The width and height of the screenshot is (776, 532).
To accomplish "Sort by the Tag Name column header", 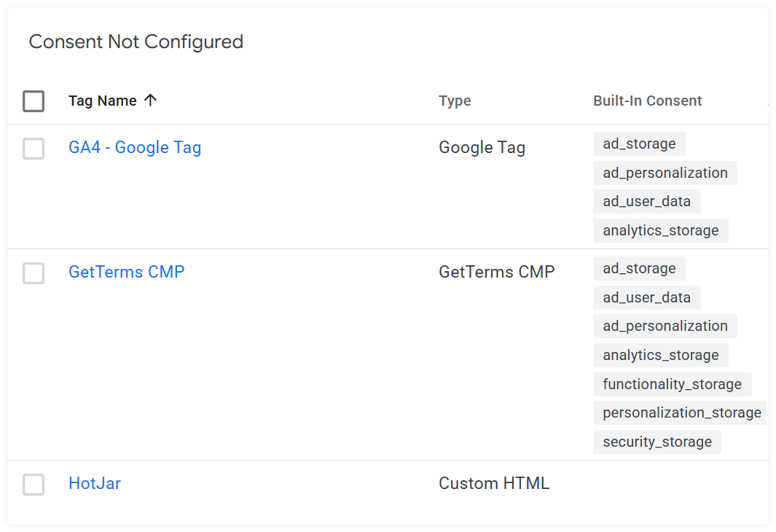I will tap(103, 101).
